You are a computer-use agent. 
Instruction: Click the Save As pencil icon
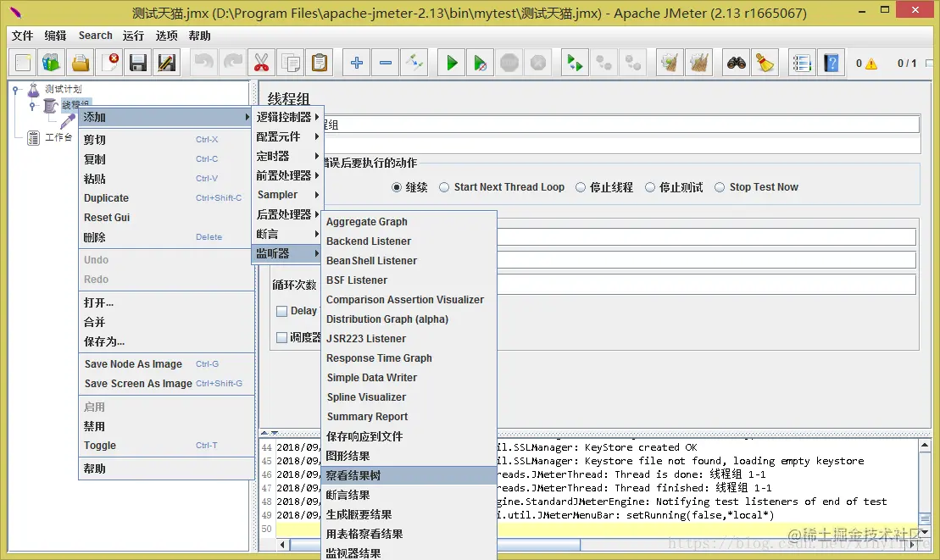click(167, 63)
